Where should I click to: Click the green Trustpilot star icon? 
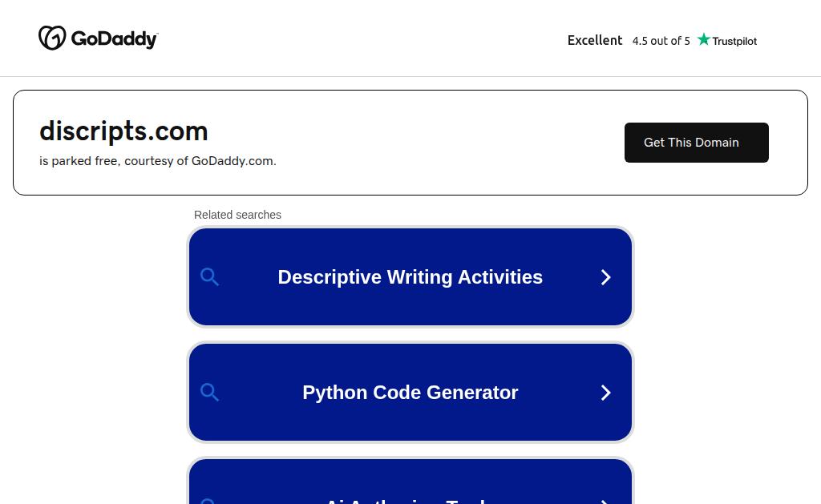click(704, 39)
